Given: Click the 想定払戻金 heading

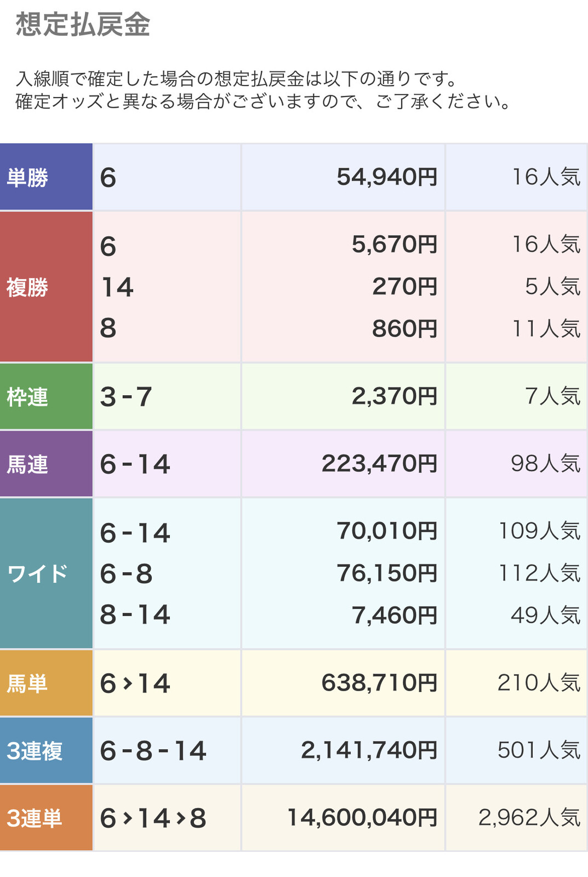Looking at the screenshot, I should tap(83, 25).
